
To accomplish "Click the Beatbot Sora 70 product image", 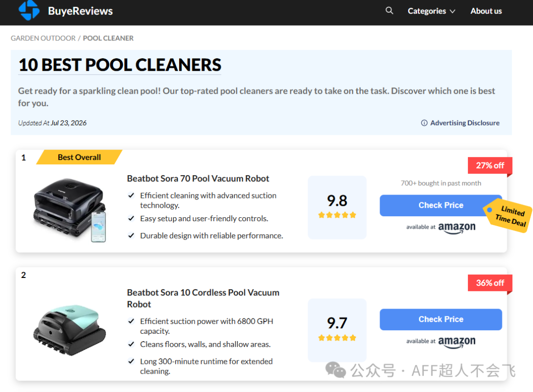I will [x=70, y=210].
